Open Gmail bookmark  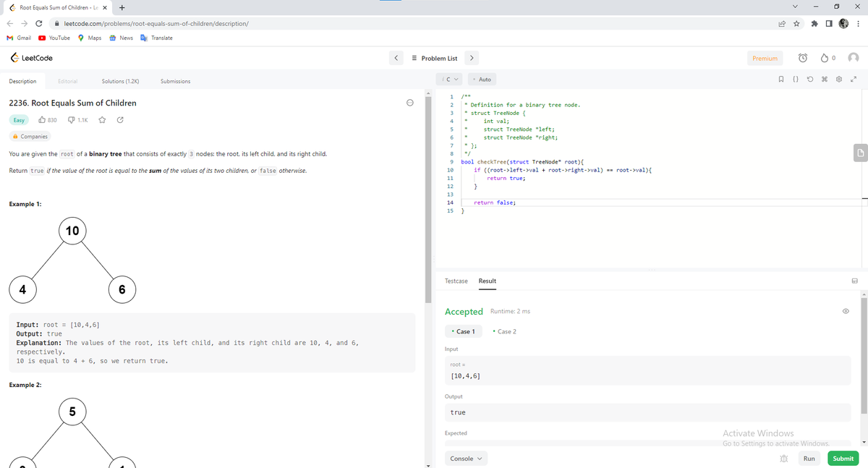[19, 38]
